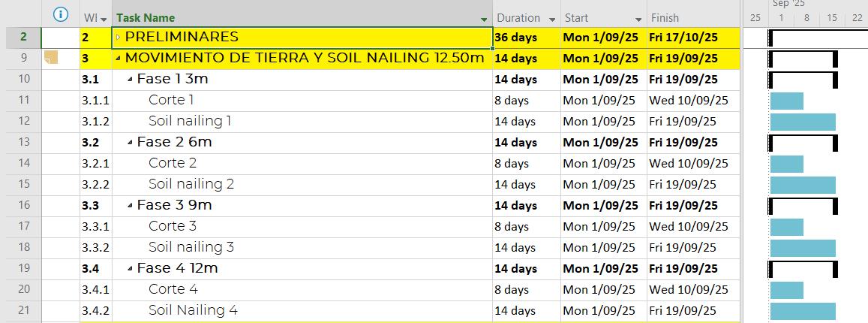Select the Soil nailing 2 task name
The image size is (868, 323).
pyautogui.click(x=191, y=185)
